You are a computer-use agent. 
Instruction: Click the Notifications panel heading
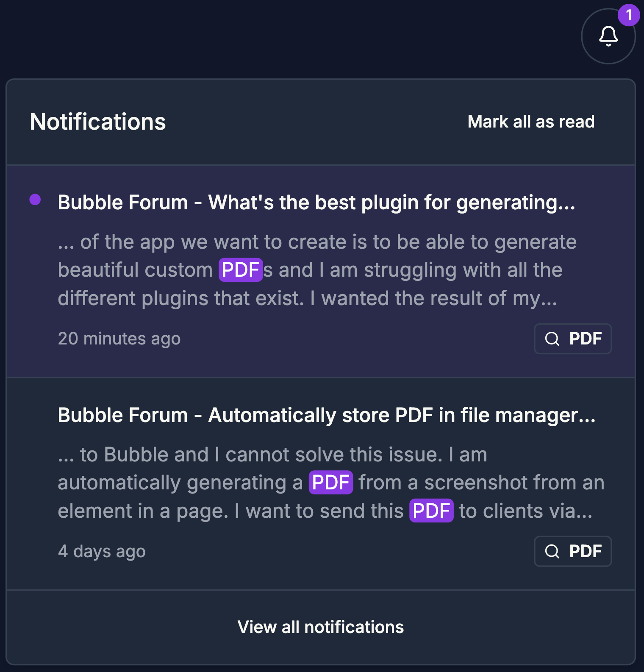98,122
